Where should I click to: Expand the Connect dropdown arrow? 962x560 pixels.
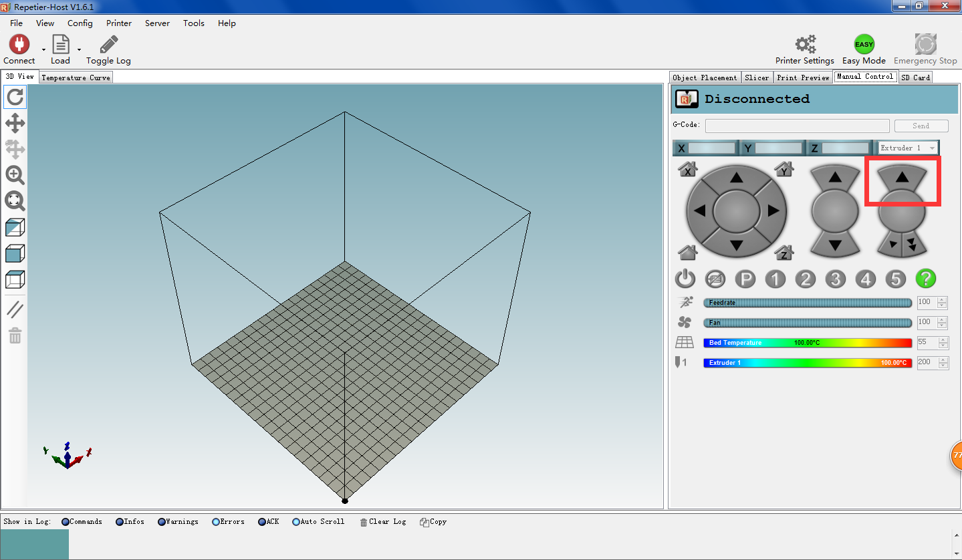[x=44, y=49]
